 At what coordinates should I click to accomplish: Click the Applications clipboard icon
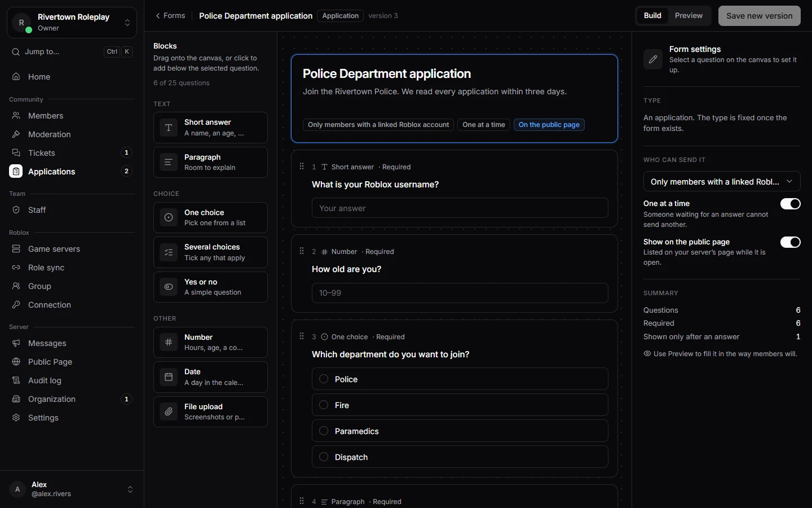click(16, 172)
